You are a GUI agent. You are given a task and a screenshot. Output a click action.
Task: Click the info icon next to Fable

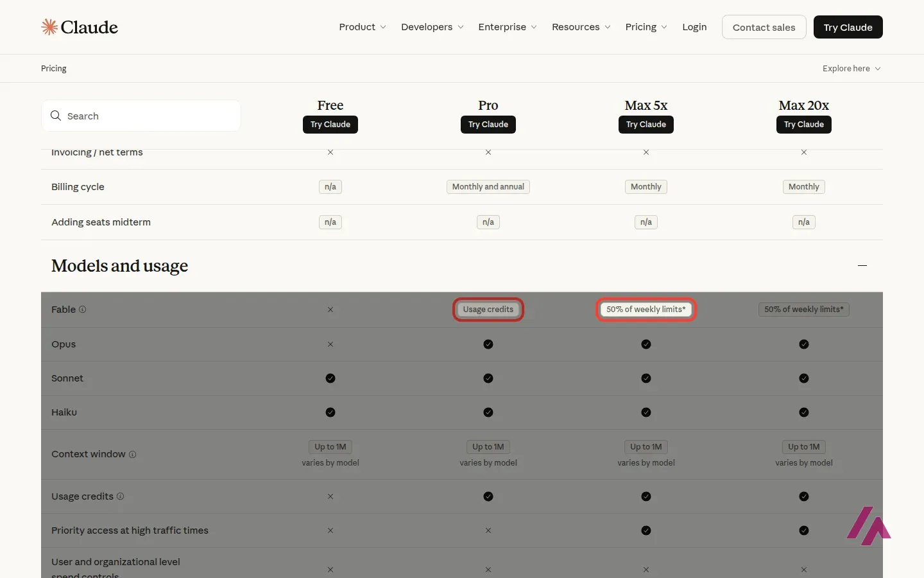click(82, 310)
